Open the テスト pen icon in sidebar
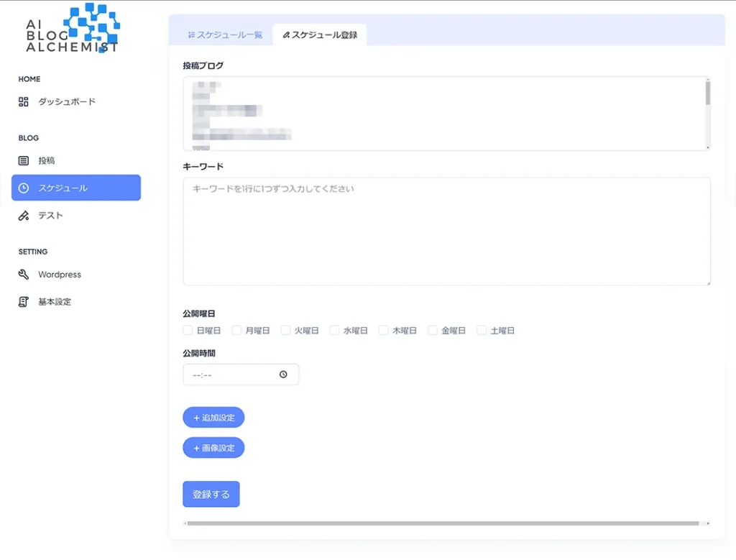 [x=22, y=215]
